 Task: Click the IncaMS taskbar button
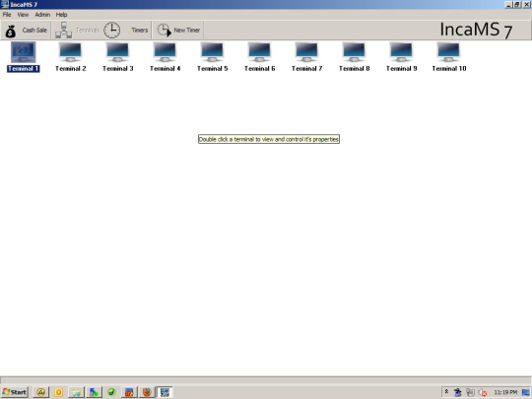[165, 392]
